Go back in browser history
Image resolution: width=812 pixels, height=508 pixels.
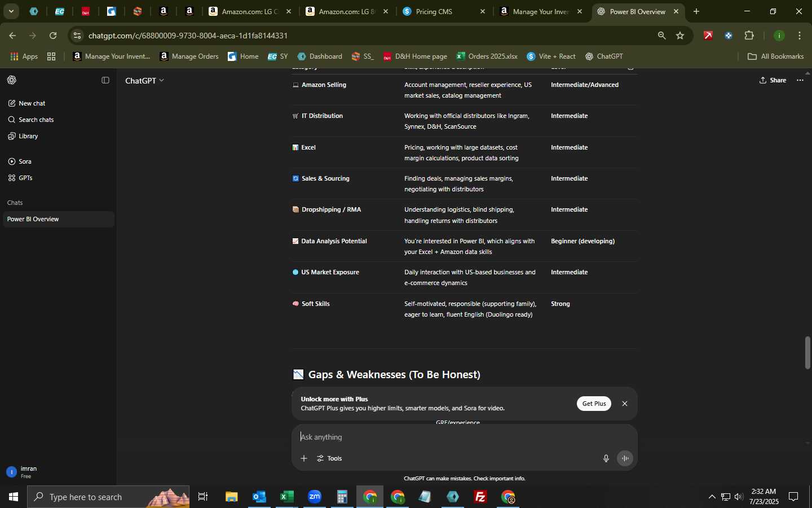12,36
